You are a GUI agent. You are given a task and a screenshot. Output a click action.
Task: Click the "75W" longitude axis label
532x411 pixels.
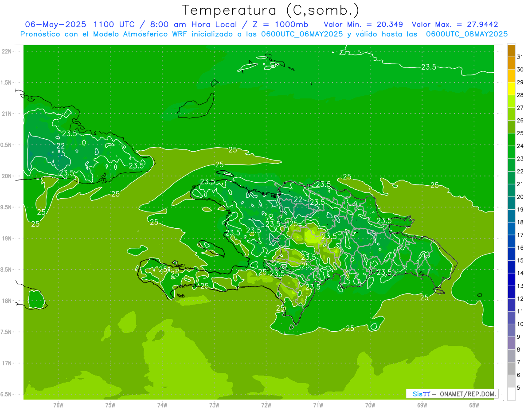[x=110, y=405]
